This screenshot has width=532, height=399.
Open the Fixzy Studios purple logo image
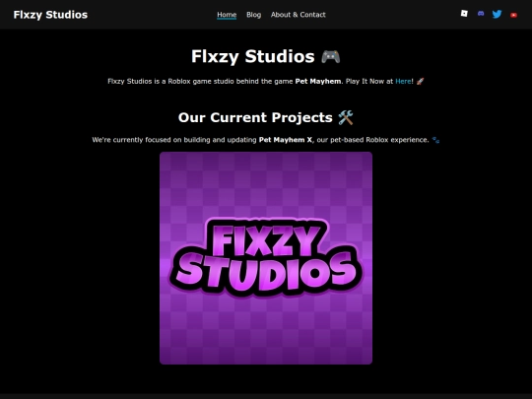(266, 258)
